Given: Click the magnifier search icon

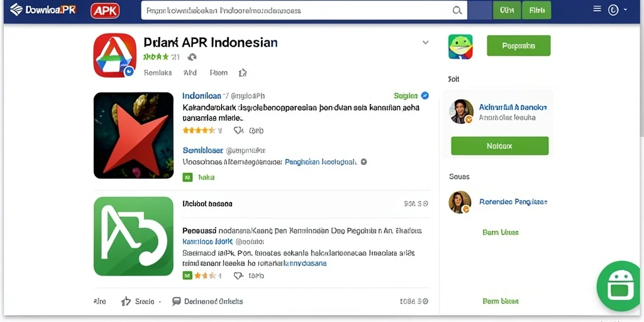Looking at the screenshot, I should pos(457,10).
